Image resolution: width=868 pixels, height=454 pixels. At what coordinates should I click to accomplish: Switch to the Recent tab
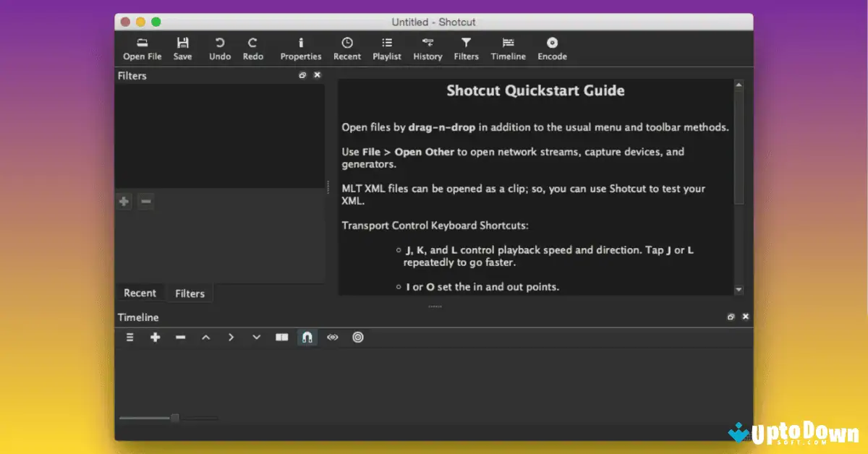point(140,293)
